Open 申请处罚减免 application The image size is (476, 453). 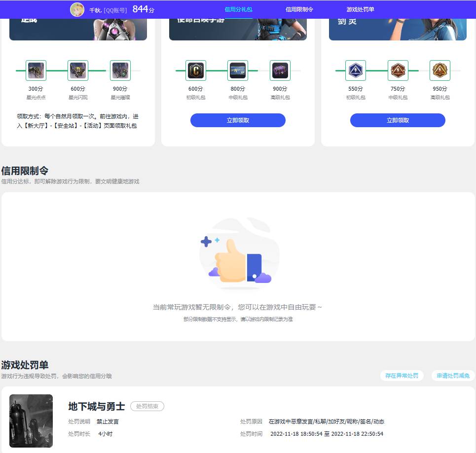(x=452, y=376)
